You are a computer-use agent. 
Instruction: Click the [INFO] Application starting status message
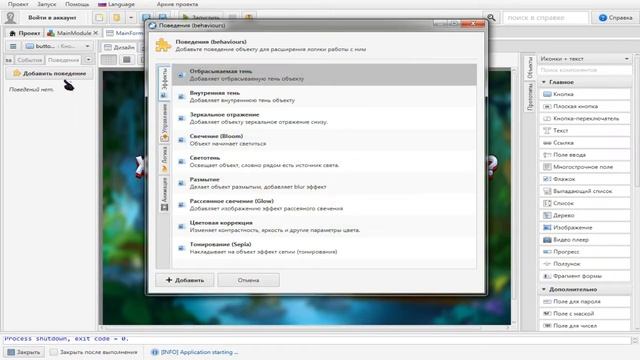click(x=195, y=352)
